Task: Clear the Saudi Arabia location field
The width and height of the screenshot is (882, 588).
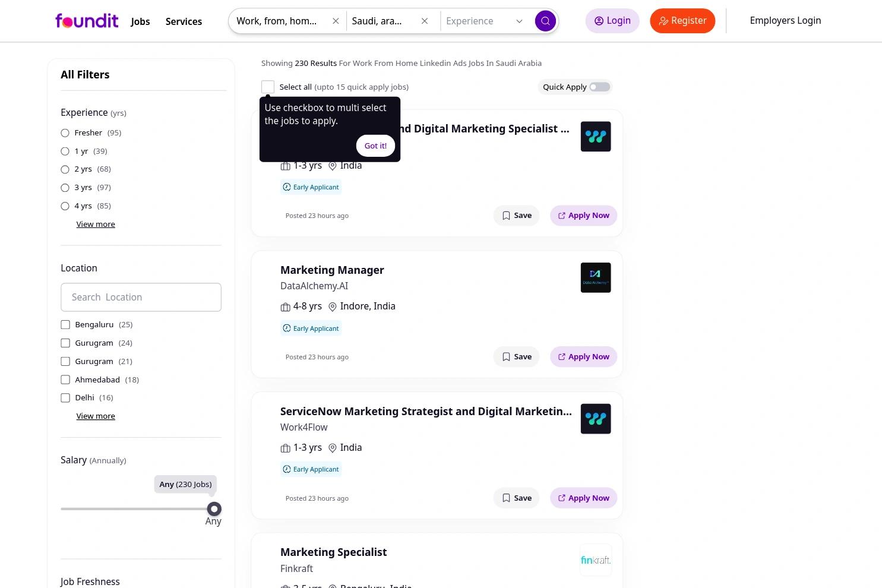Action: click(425, 21)
